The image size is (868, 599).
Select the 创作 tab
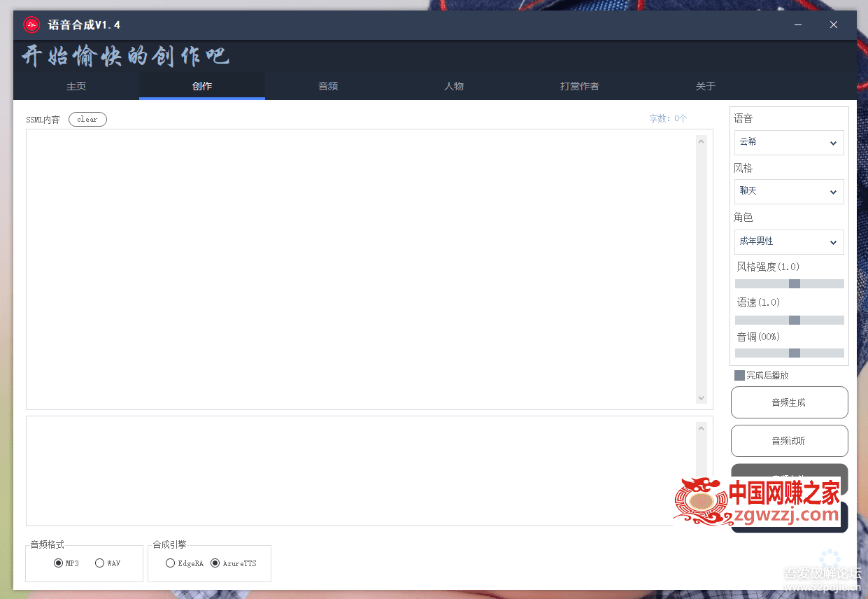[x=202, y=86]
